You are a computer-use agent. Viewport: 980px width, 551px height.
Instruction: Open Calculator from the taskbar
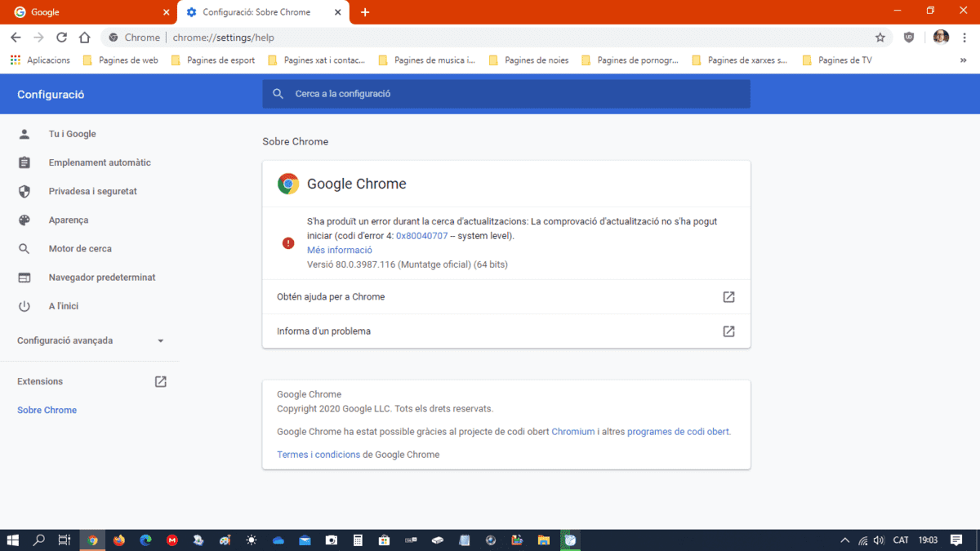point(358,540)
